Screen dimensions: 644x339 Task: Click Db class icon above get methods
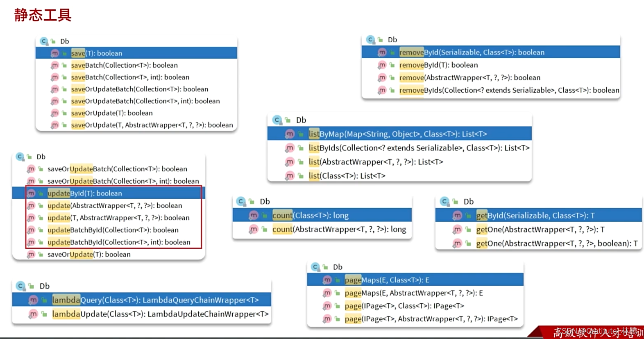[x=445, y=202]
